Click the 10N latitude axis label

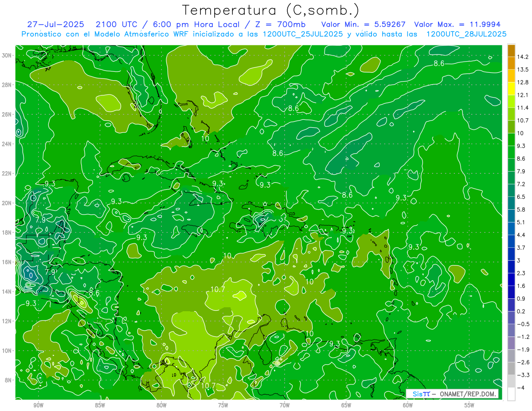[x=7, y=351]
